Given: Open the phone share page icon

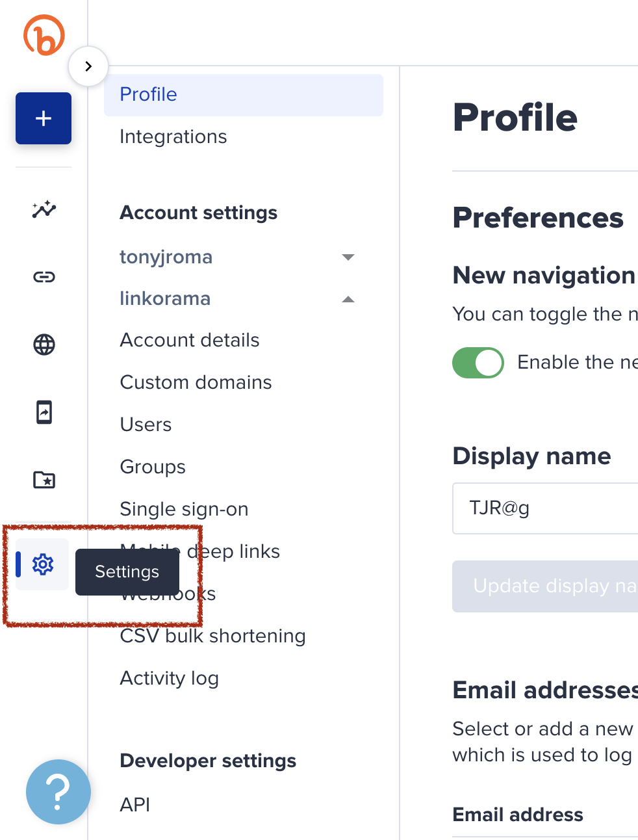Looking at the screenshot, I should click(44, 412).
